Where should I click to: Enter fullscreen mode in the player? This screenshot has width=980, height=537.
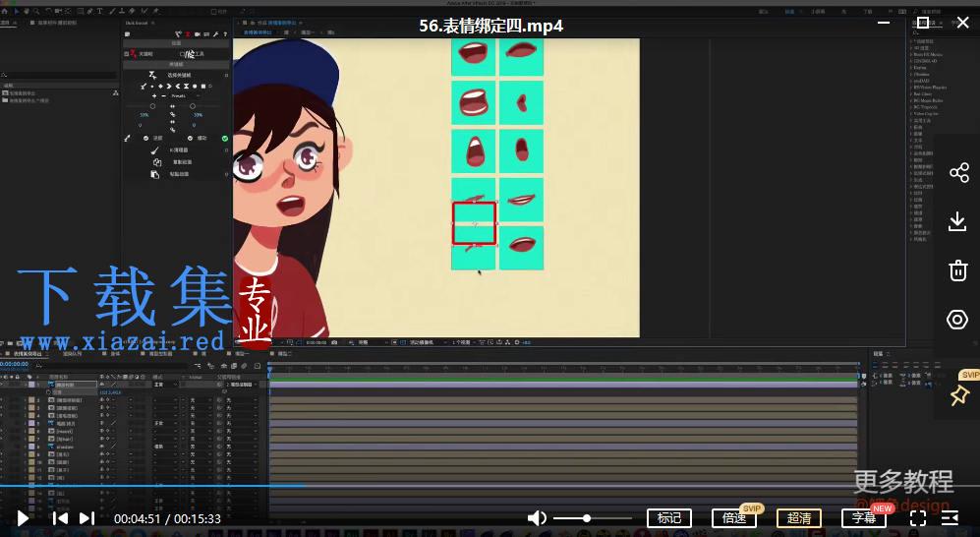coord(918,518)
